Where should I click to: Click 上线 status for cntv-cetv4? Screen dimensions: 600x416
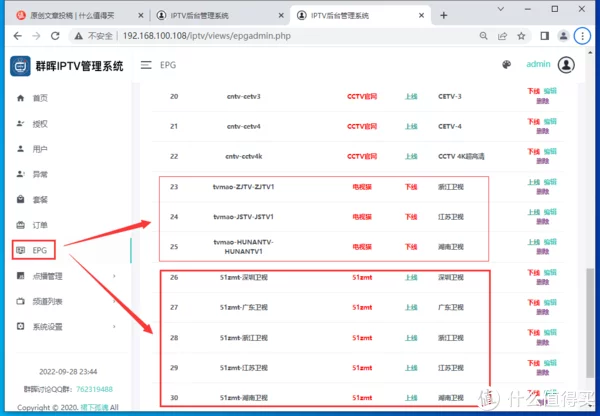click(x=411, y=126)
